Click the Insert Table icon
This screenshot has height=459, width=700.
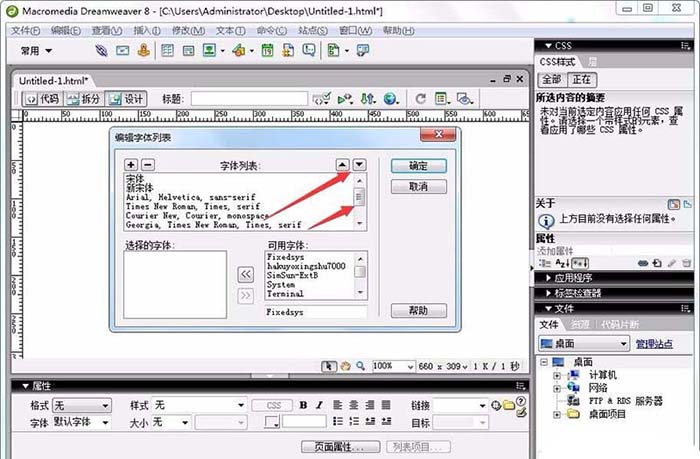(167, 50)
